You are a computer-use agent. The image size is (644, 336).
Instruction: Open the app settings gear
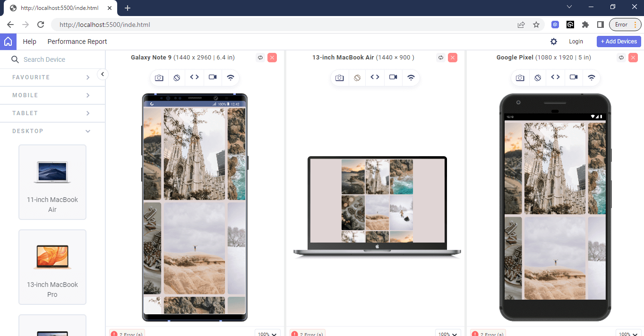553,42
